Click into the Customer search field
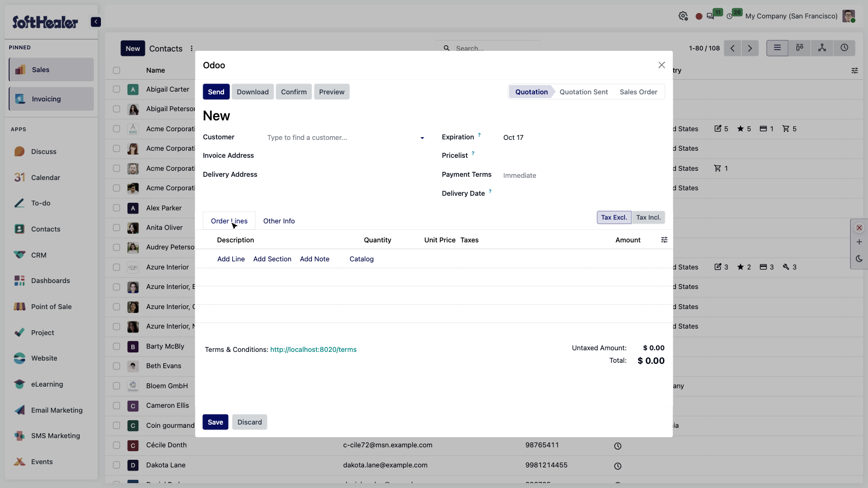Viewport: 868px width, 488px height. pos(341,138)
